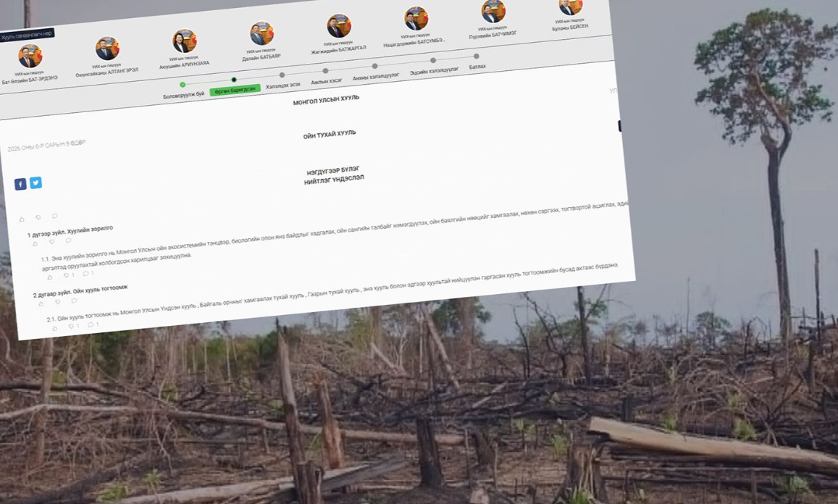Comment on '2 дугаар зүйл. Ойн хууль тогтоомж'
The height and width of the screenshot is (504, 838).
point(74,301)
